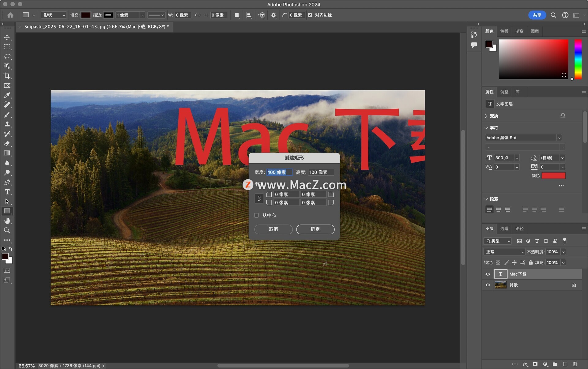Open the font size 300 点 dropdown
The image size is (588, 369).
[x=517, y=158]
